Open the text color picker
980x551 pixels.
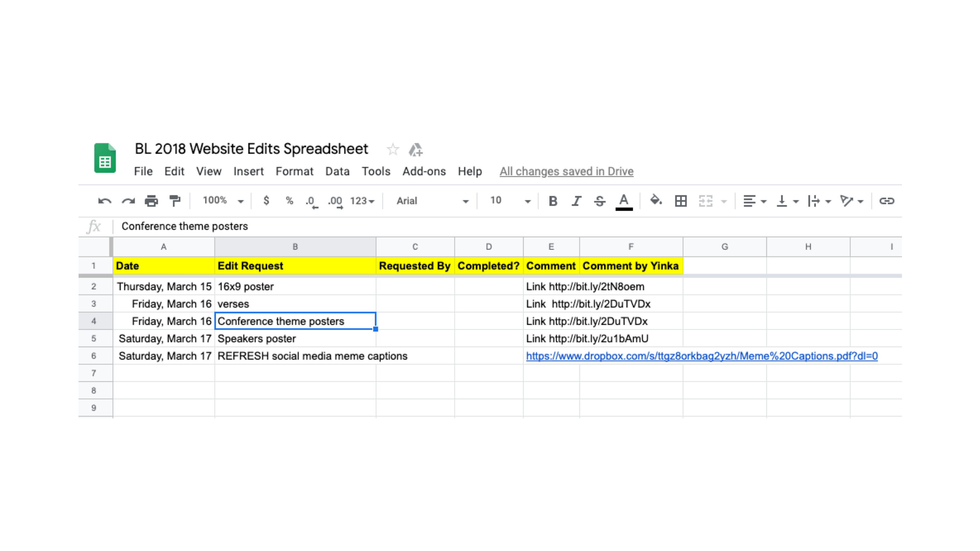click(624, 202)
